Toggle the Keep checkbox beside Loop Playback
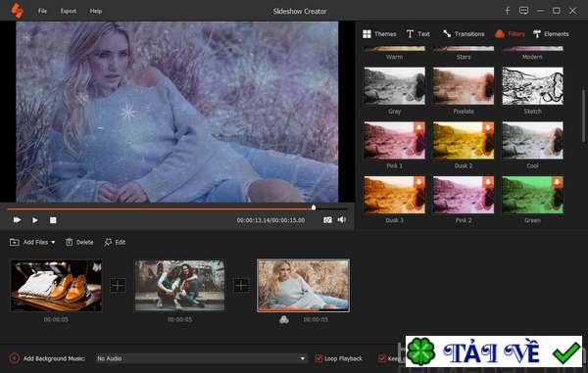This screenshot has width=588, height=373. [382, 358]
